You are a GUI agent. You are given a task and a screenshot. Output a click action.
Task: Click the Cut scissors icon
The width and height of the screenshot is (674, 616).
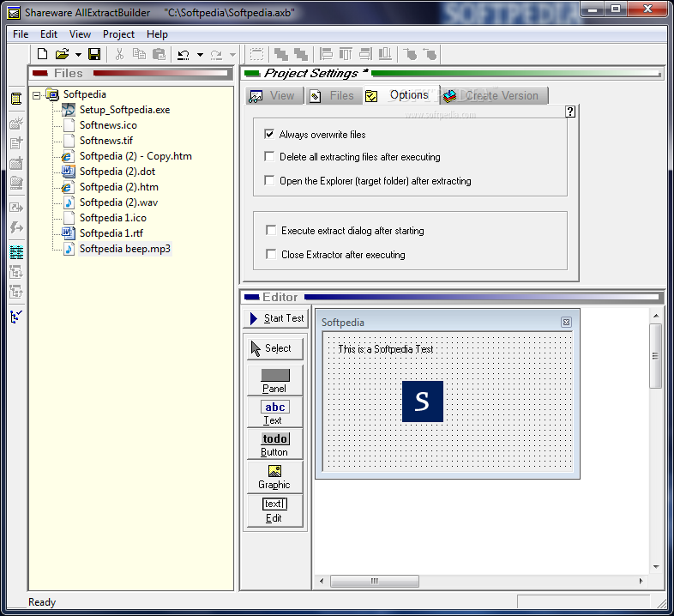(x=119, y=54)
